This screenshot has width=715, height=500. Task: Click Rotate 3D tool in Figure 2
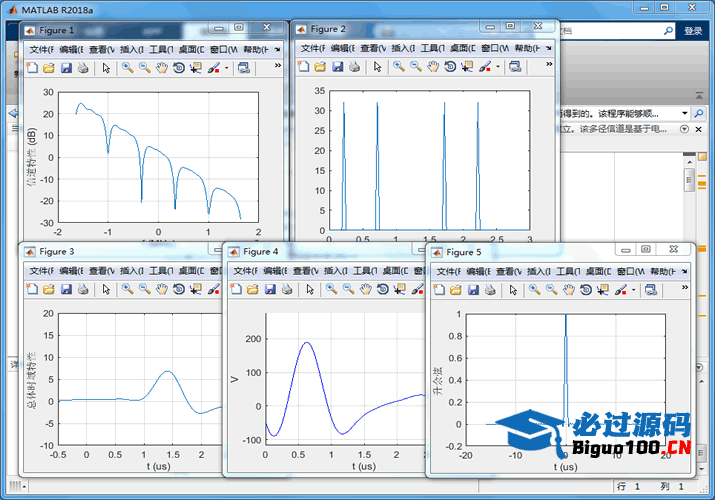point(450,67)
